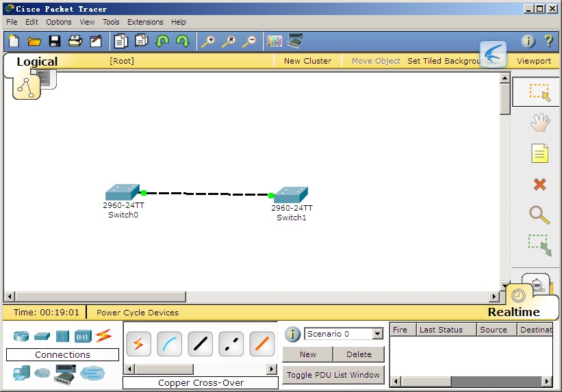Select the Switch0 device on canvas
Viewport: 562px width, 392px height.
pyautogui.click(x=123, y=192)
